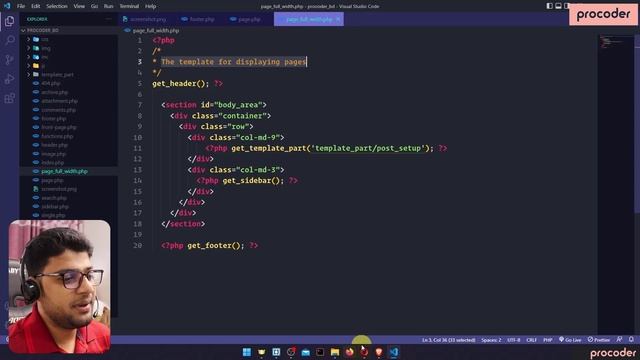Click page_full_width.php in the breadcrumb
Image resolution: width=640 pixels, height=360 pixels.
click(x=156, y=31)
